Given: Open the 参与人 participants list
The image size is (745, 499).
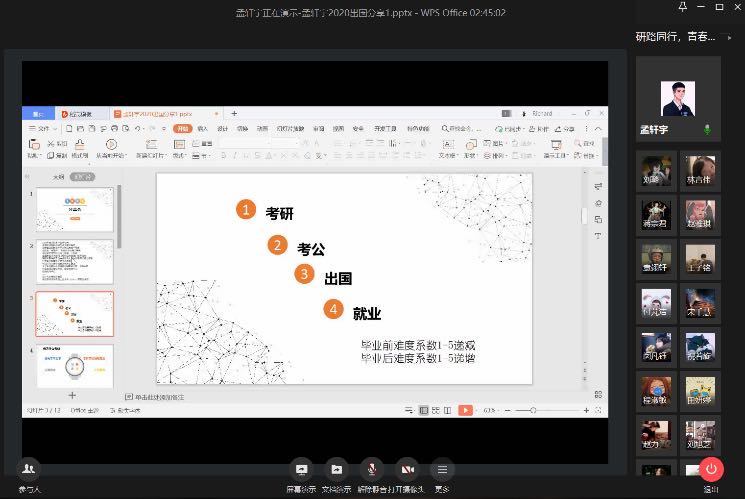Looking at the screenshot, I should (x=29, y=470).
